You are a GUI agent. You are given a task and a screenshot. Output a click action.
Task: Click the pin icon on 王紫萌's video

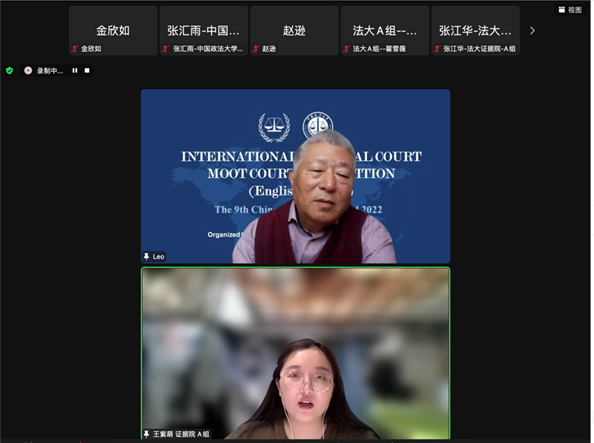coord(147,434)
